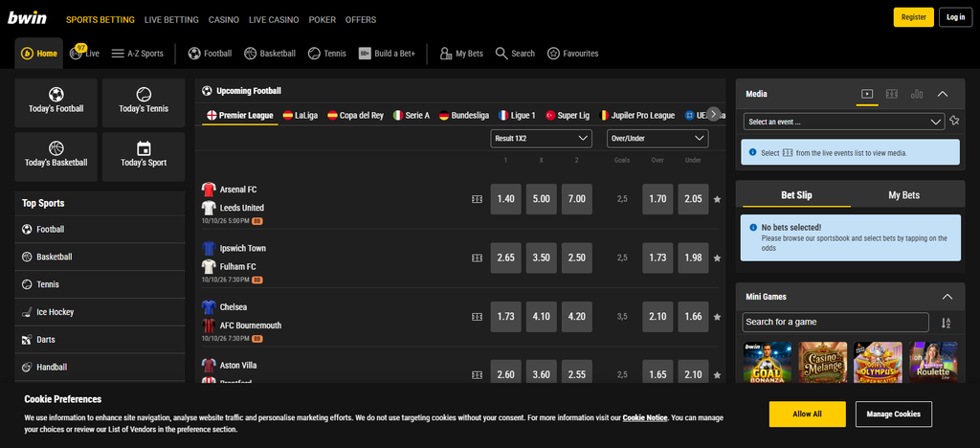Click the Log in button
This screenshot has width=980, height=448.
pyautogui.click(x=956, y=17)
